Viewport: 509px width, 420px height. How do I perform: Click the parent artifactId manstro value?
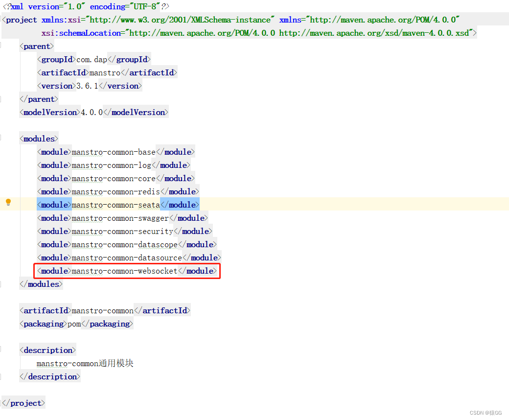pyautogui.click(x=105, y=73)
